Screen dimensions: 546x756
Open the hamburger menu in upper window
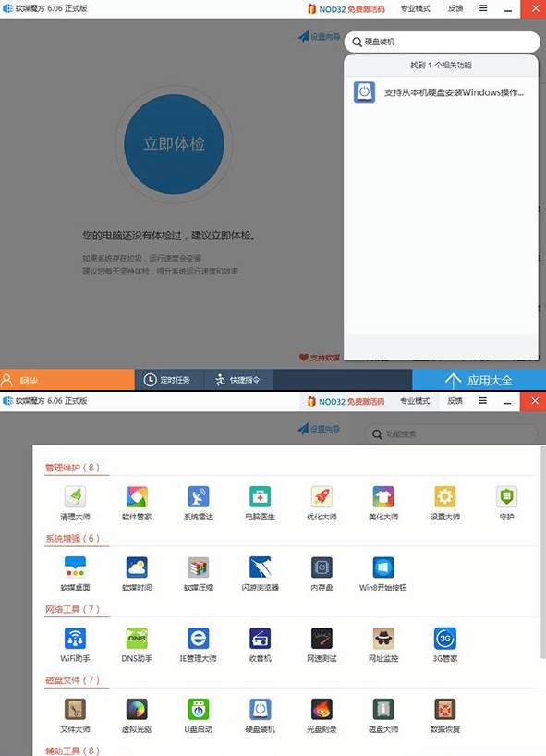(483, 8)
